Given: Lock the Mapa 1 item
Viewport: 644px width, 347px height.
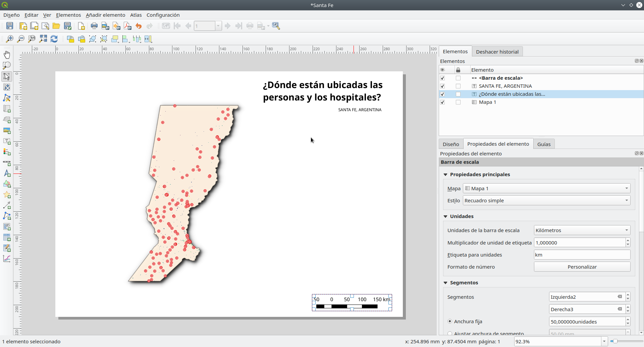Looking at the screenshot, I should coord(458,102).
